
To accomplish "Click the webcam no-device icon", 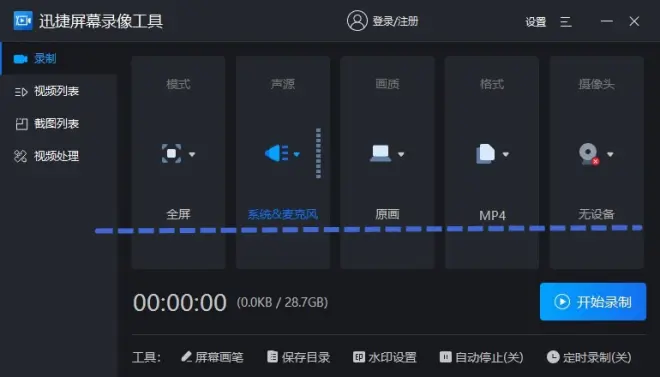I will point(589,154).
